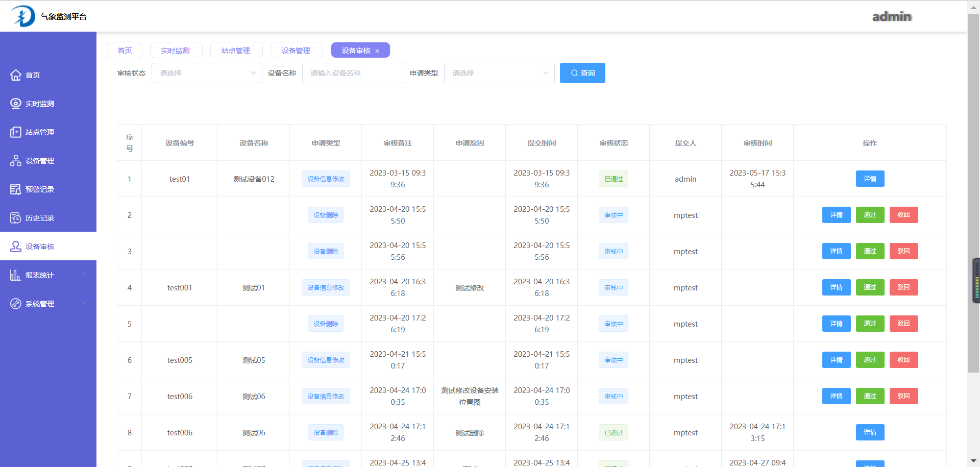The image size is (980, 467).
Task: Click 详情 for row 5
Action: click(x=836, y=324)
